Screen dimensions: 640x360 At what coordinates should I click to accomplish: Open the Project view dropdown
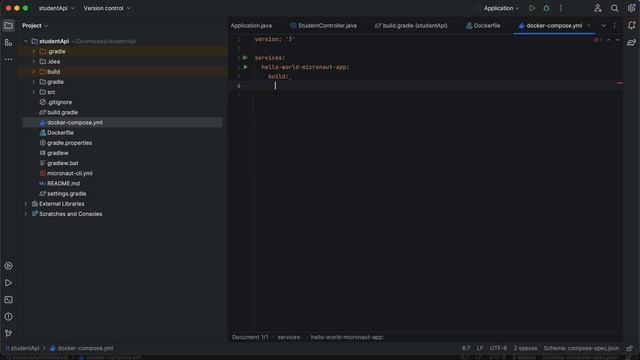pos(35,25)
